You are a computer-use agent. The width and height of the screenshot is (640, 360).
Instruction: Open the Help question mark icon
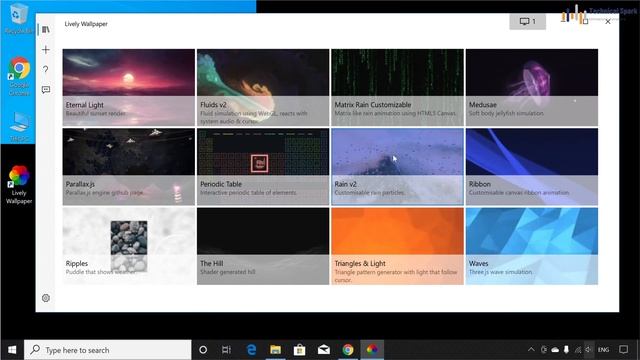(46, 69)
